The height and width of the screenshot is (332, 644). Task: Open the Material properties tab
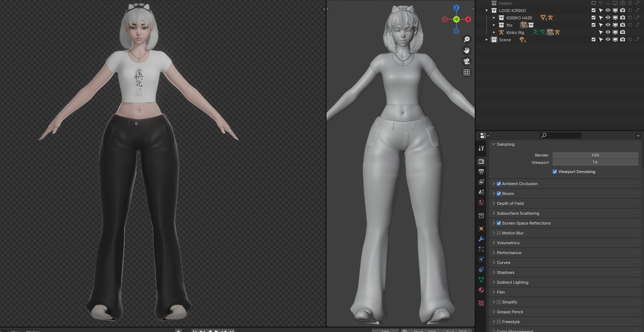481,290
